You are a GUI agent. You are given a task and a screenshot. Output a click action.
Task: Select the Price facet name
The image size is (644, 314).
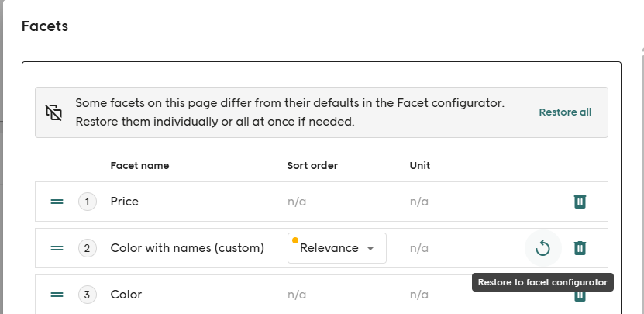pyautogui.click(x=125, y=202)
